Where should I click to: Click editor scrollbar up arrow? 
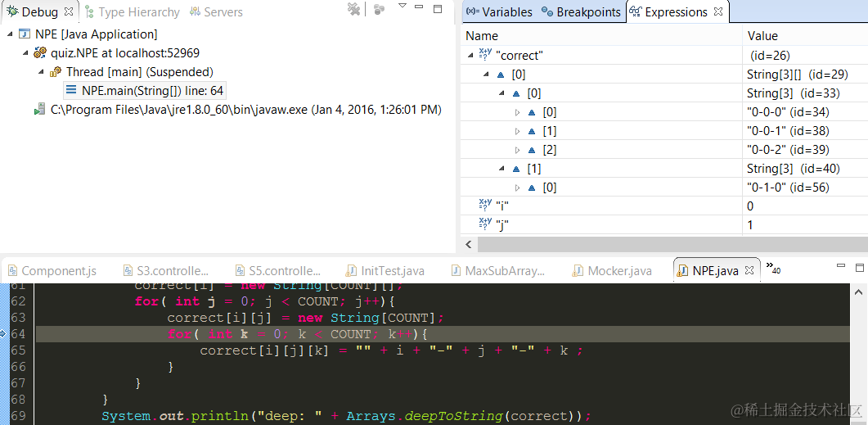pos(859,291)
